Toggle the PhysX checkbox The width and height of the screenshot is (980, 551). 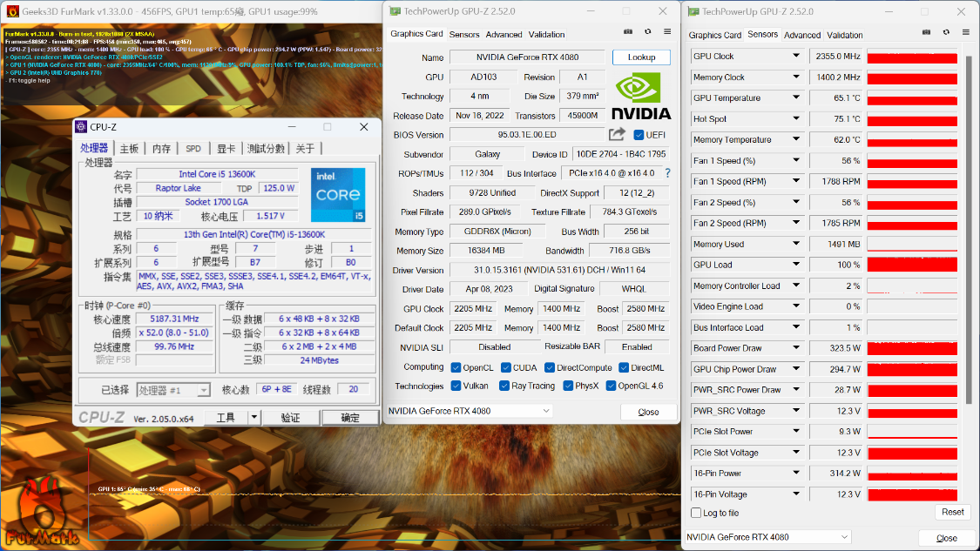coord(568,386)
